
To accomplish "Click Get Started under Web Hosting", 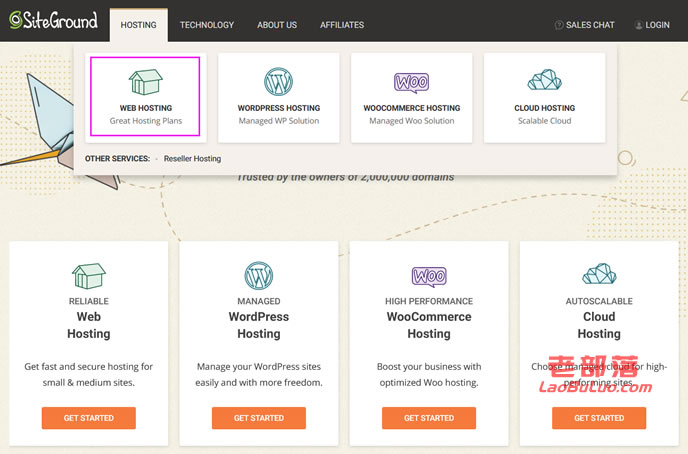I will click(x=89, y=418).
